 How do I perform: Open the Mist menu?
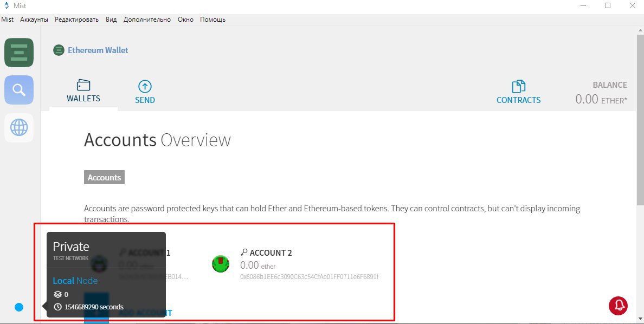click(x=8, y=20)
